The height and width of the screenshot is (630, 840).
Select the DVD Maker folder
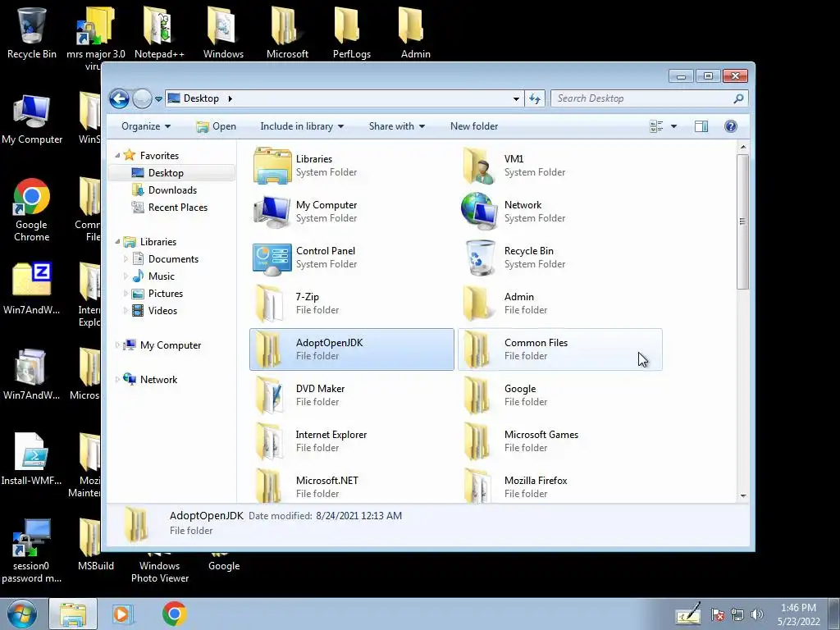point(351,395)
